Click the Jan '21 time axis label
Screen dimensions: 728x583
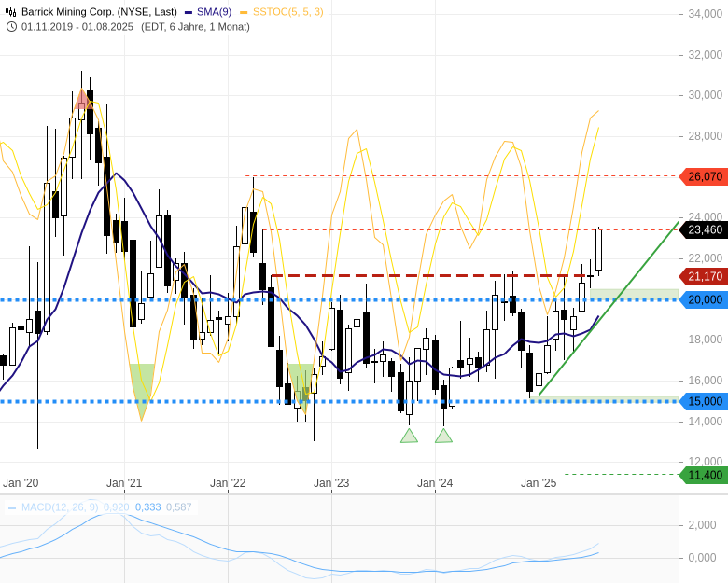[124, 483]
